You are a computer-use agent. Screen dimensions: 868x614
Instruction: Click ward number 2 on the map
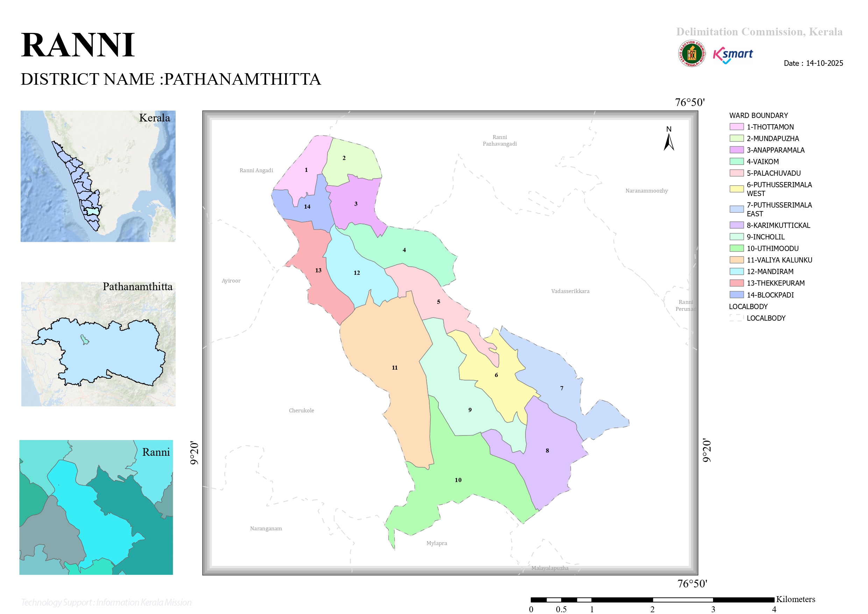(x=344, y=158)
